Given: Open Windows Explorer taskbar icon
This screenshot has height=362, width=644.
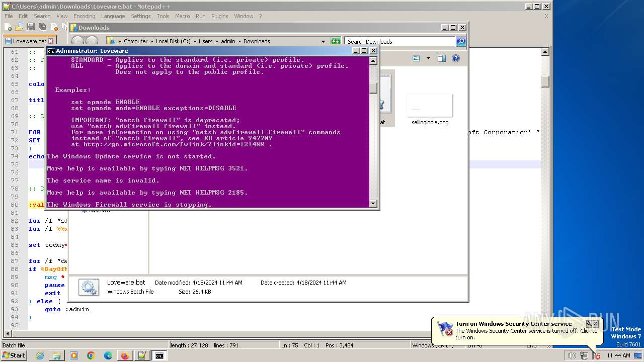Looking at the screenshot, I should [57, 355].
